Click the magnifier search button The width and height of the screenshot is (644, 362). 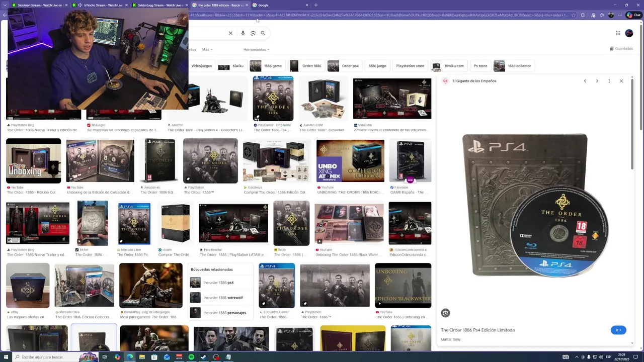pyautogui.click(x=263, y=33)
